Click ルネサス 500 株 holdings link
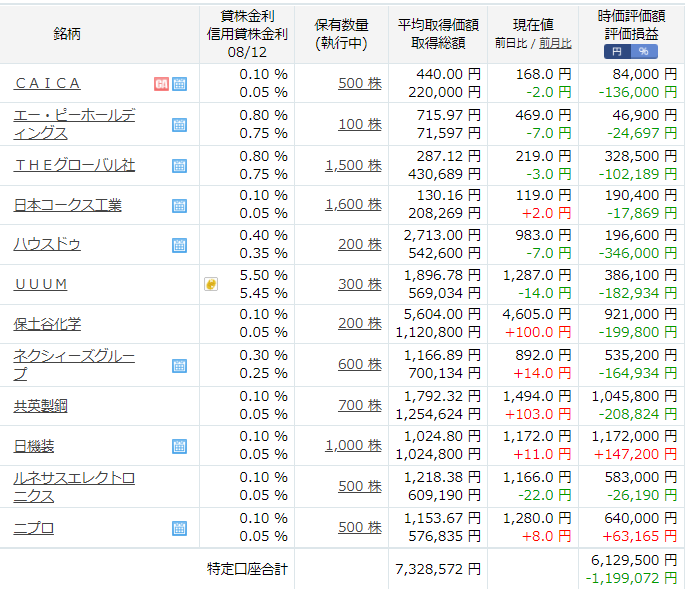 click(360, 486)
